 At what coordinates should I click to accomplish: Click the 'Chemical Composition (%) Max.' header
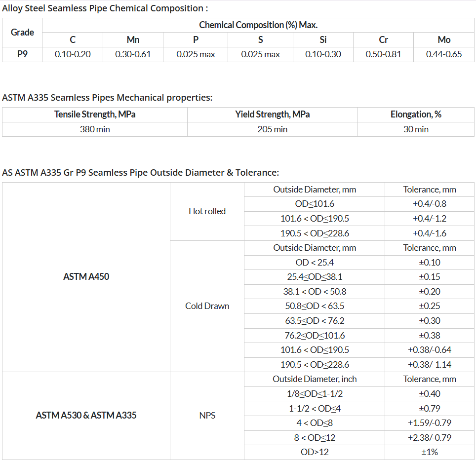(258, 25)
